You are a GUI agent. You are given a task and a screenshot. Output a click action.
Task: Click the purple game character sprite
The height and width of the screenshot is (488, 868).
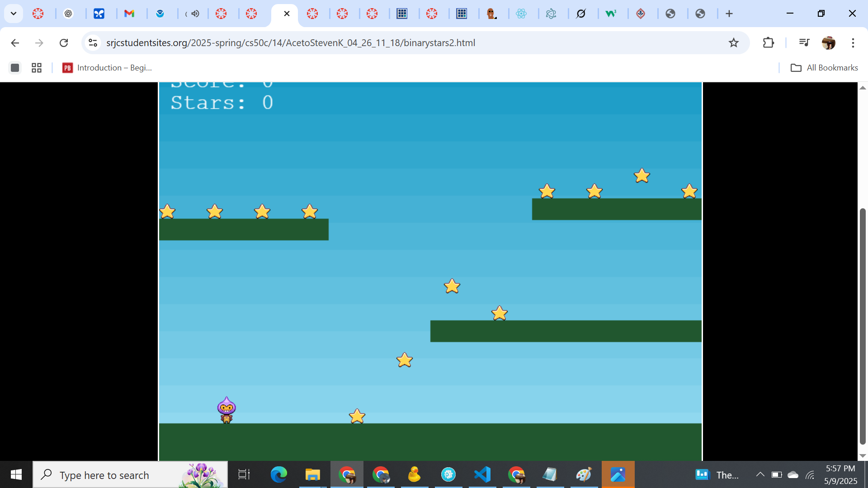226,410
